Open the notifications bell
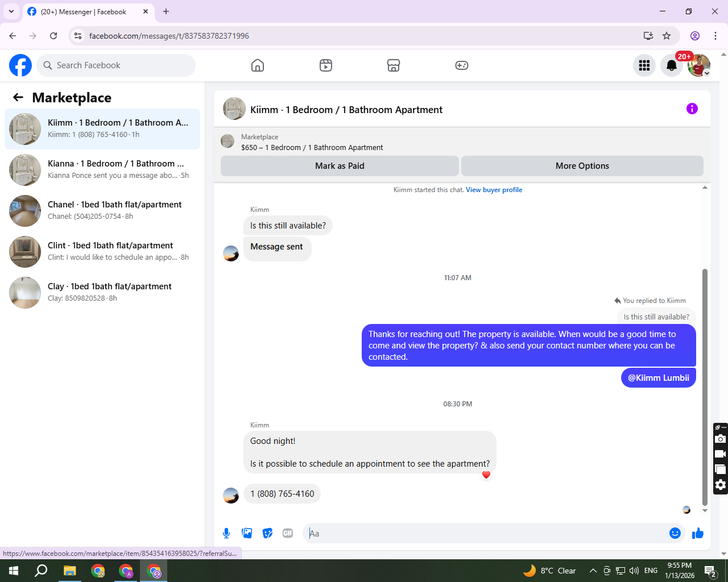Image resolution: width=728 pixels, height=582 pixels. point(672,65)
